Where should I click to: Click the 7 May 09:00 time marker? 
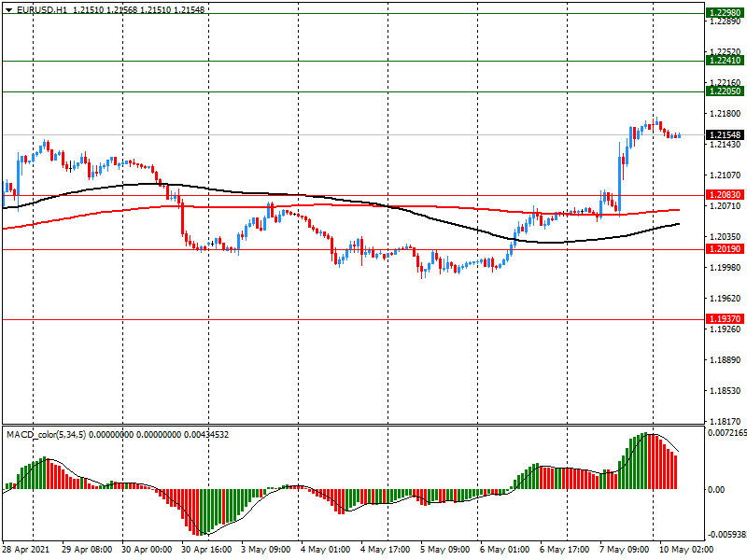pyautogui.click(x=624, y=550)
